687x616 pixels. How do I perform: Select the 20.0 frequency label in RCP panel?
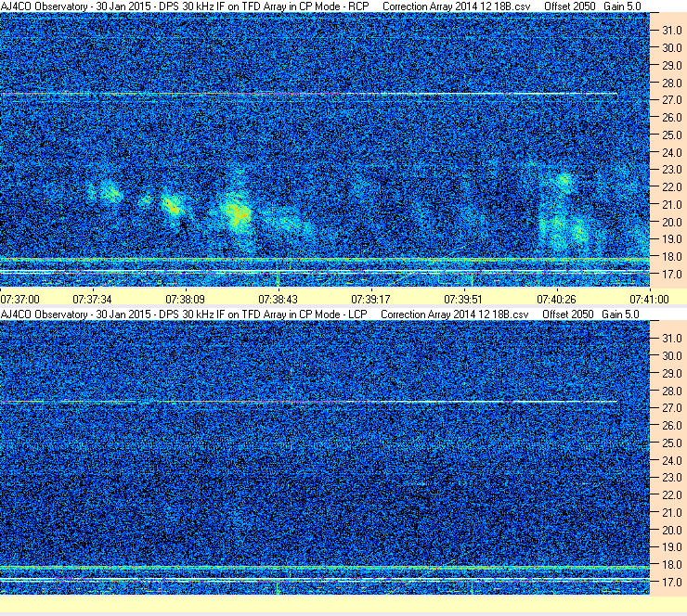[671, 222]
